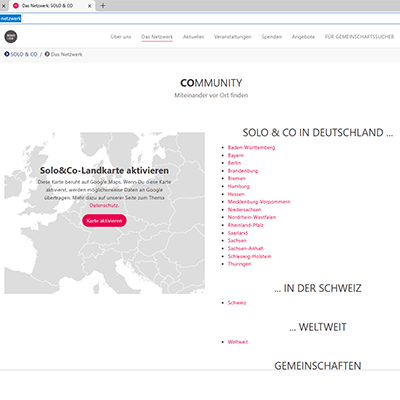Open the Datenschutz link
The width and height of the screenshot is (400, 400).
pos(104,205)
